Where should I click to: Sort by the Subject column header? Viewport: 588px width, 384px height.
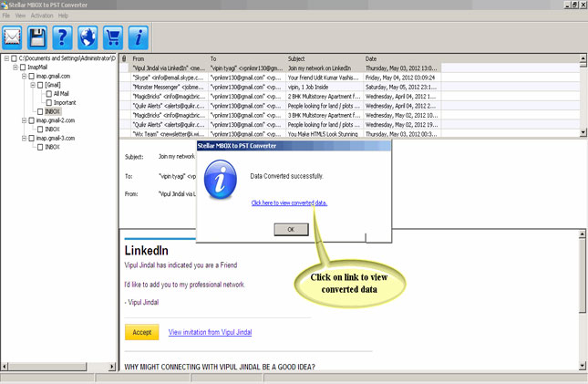(x=325, y=58)
